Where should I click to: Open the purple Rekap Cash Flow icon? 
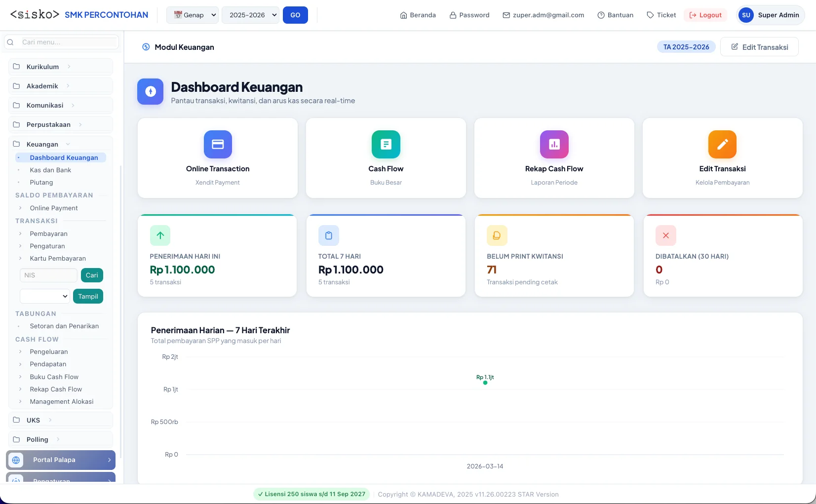[x=554, y=144]
